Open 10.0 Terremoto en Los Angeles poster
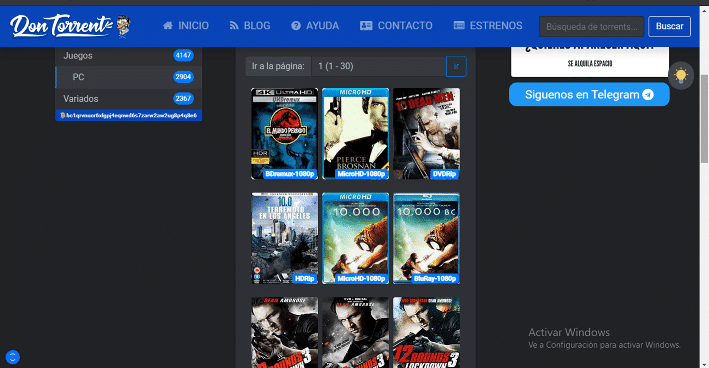Screen dimensions: 709x368 tap(284, 238)
